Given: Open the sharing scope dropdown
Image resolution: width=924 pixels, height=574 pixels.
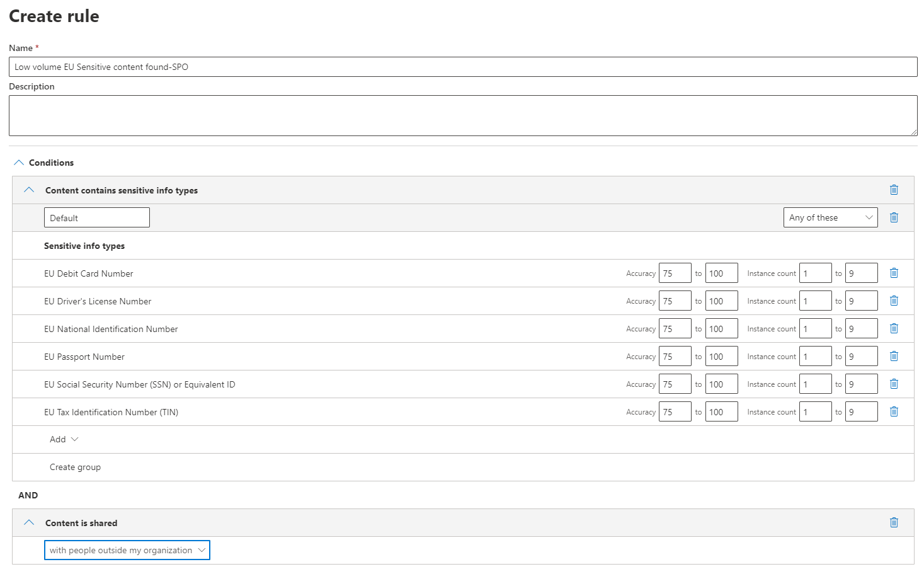Looking at the screenshot, I should point(127,550).
